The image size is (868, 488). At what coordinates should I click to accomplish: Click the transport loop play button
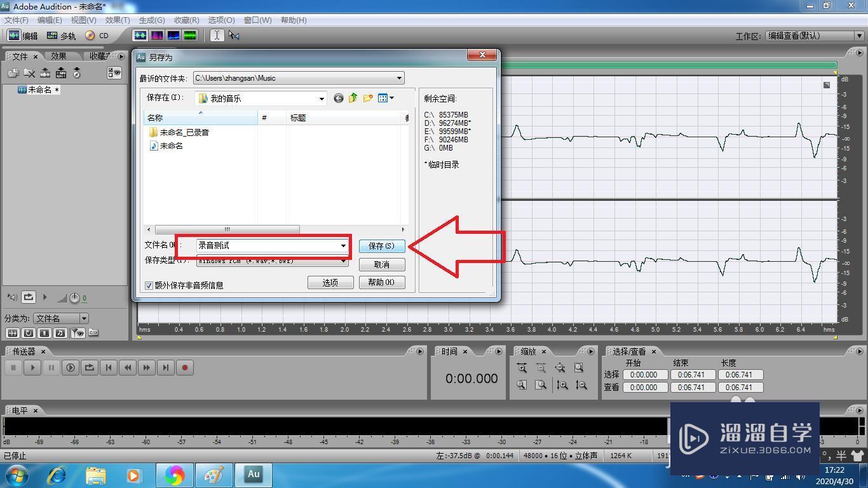90,367
